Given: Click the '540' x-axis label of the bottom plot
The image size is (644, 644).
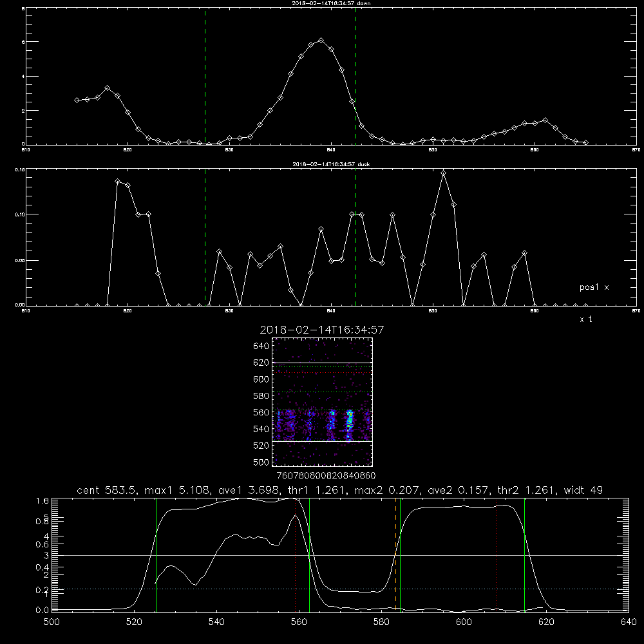Looking at the screenshot, I should click(x=216, y=621).
